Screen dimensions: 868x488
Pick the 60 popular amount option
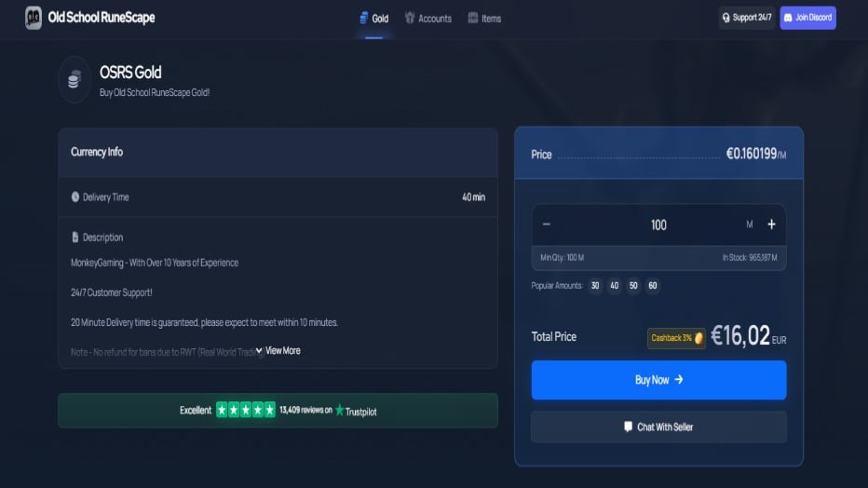[x=653, y=286]
